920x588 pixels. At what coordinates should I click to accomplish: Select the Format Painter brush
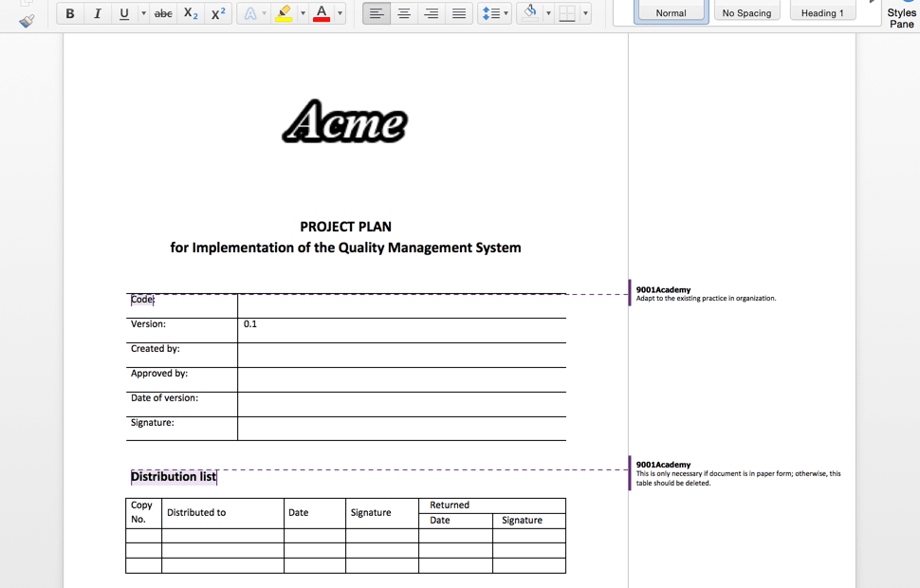tap(27, 22)
